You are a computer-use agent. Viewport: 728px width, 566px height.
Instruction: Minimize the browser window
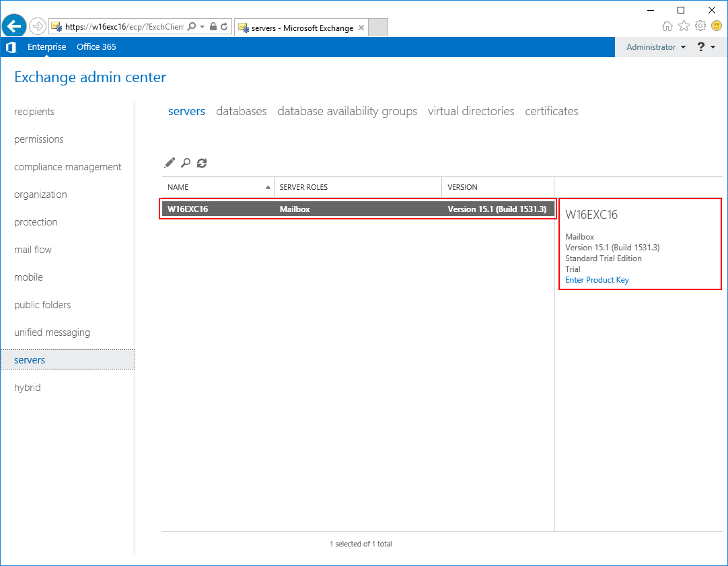(651, 9)
